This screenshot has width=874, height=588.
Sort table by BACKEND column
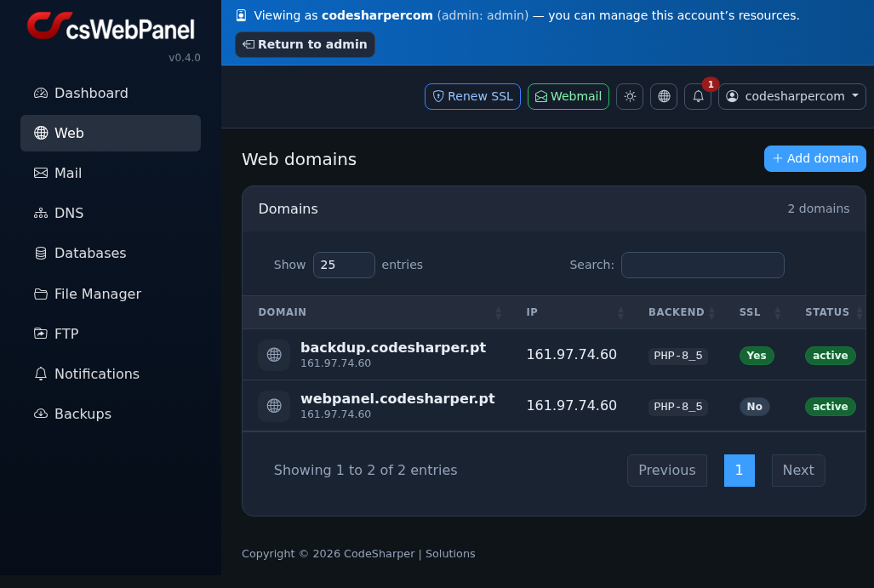678,312
